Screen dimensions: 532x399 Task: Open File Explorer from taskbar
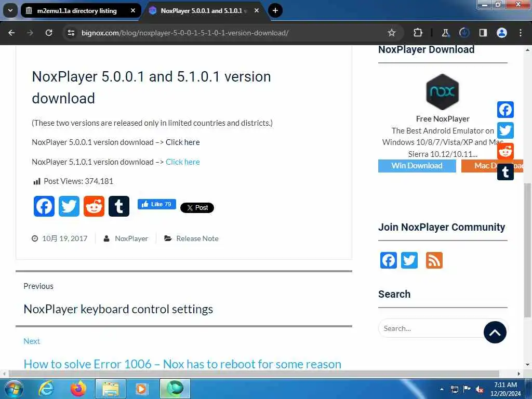coord(111,389)
